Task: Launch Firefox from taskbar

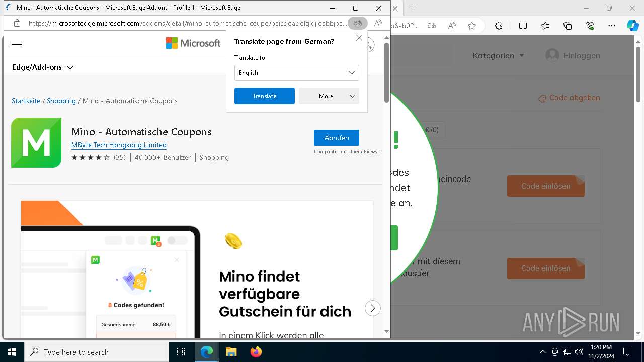Action: 256,352
